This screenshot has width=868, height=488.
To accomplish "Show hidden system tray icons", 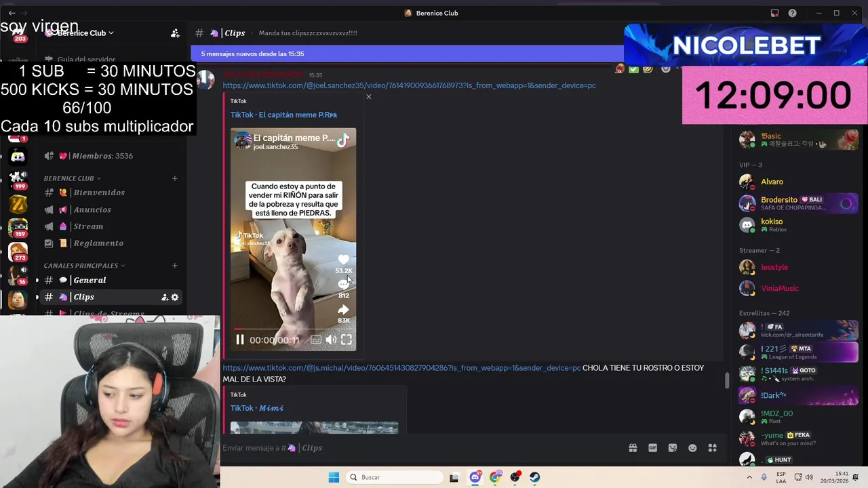I will tap(749, 477).
